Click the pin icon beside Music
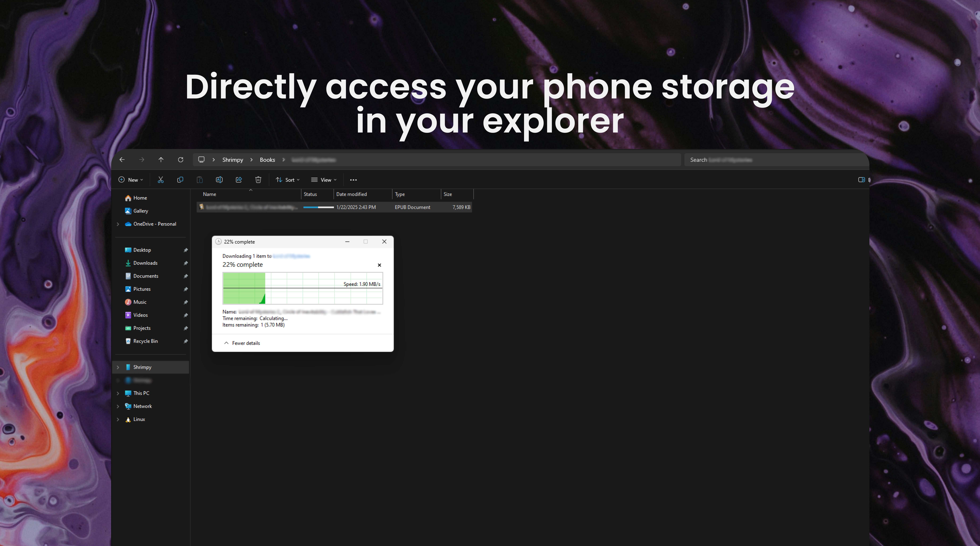Image resolution: width=980 pixels, height=546 pixels. [186, 302]
